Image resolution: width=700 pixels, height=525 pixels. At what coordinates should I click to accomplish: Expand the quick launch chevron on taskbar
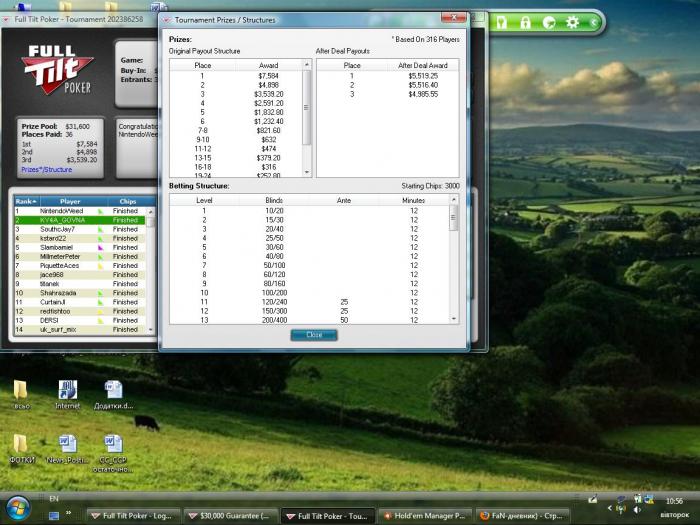point(69,512)
